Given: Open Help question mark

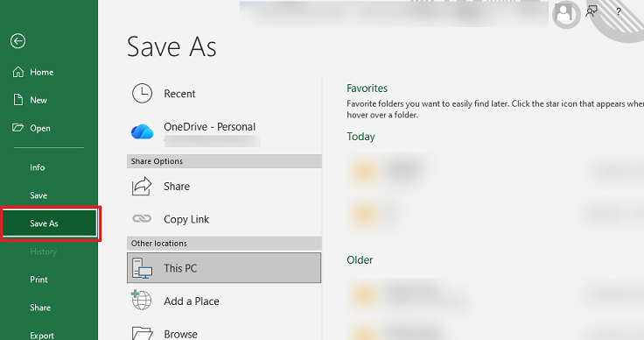Looking at the screenshot, I should tap(619, 11).
